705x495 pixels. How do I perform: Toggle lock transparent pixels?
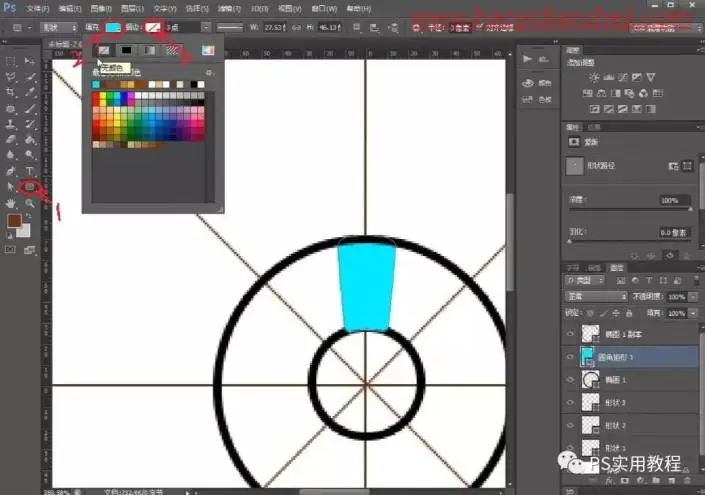click(590, 313)
